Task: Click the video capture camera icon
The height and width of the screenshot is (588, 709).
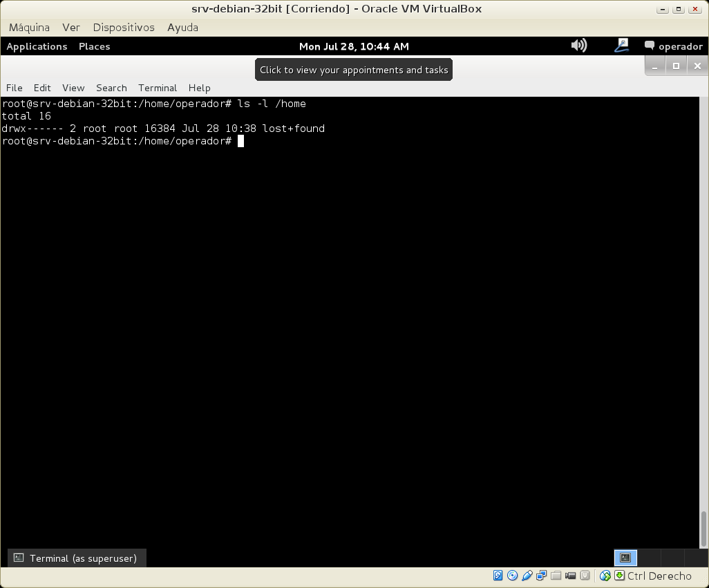Action: point(571,576)
